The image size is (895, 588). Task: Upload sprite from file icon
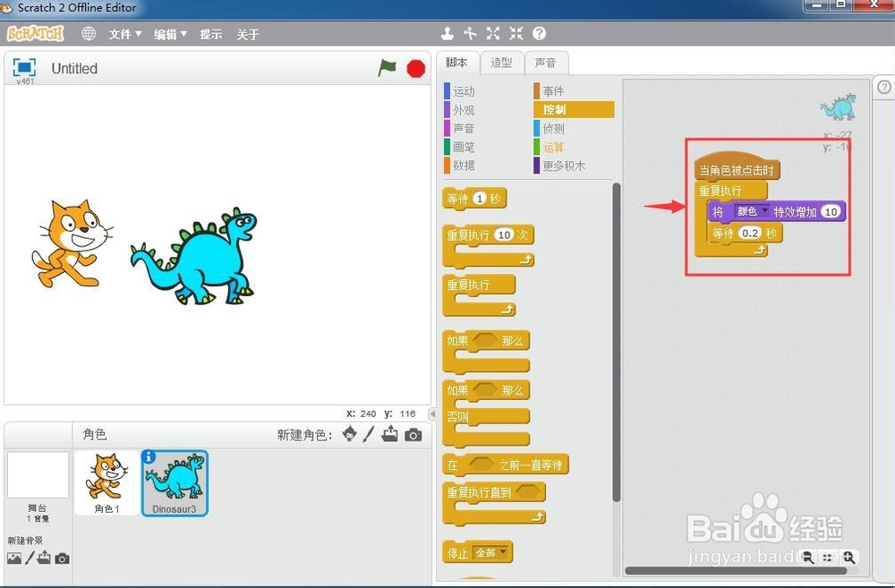(390, 434)
